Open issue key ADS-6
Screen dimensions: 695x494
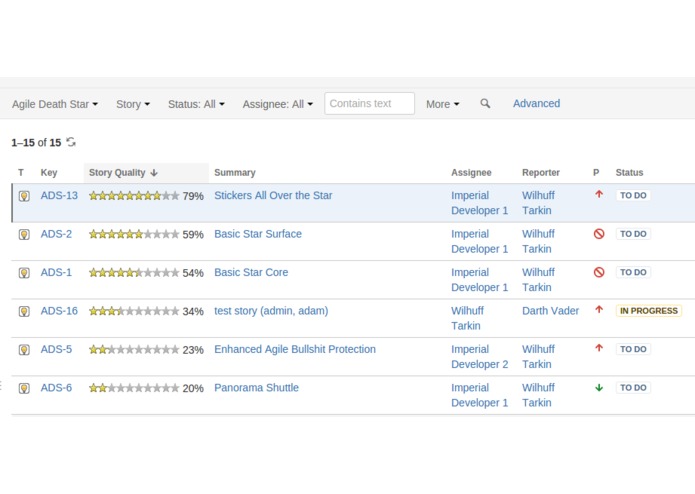[x=56, y=388]
